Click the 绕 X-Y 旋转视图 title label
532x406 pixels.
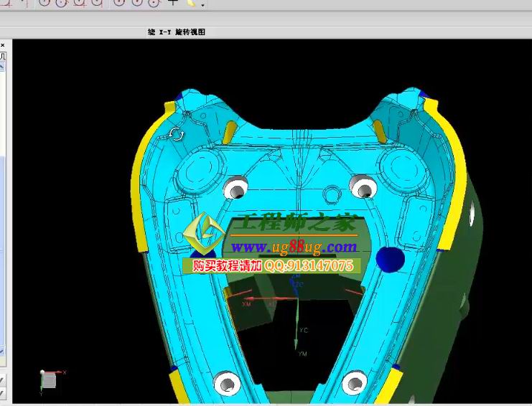[x=177, y=32]
